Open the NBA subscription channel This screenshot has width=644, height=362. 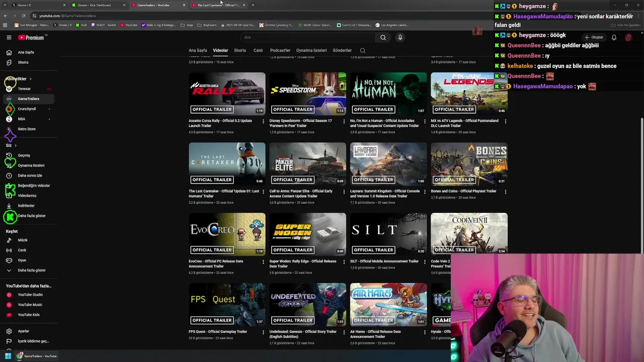click(x=21, y=119)
